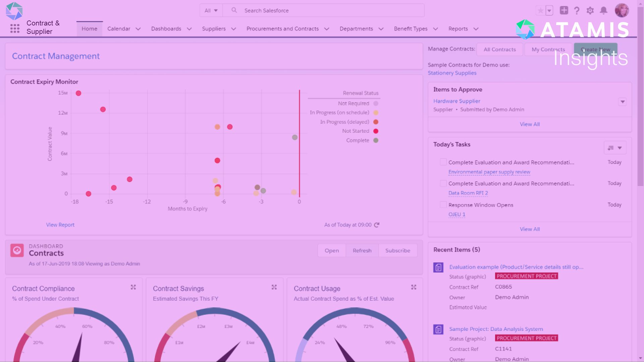644x362 pixels.
Task: Click the Global Actions plus icon
Action: point(564,10)
